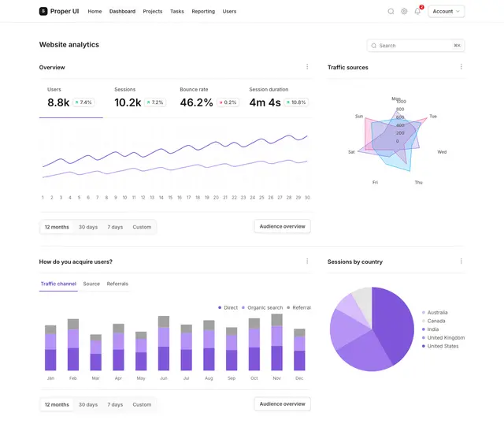
Task: Select Users metric card 8.8k
Action: pos(71,98)
